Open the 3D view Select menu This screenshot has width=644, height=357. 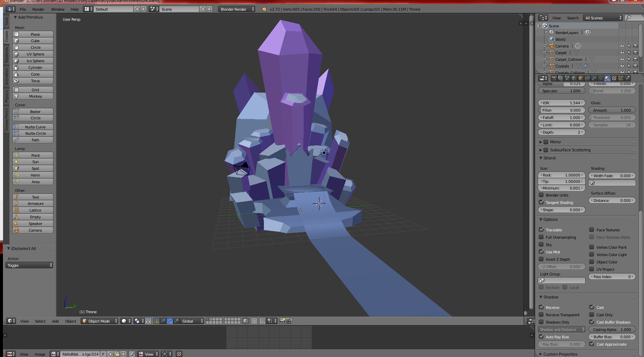point(40,321)
